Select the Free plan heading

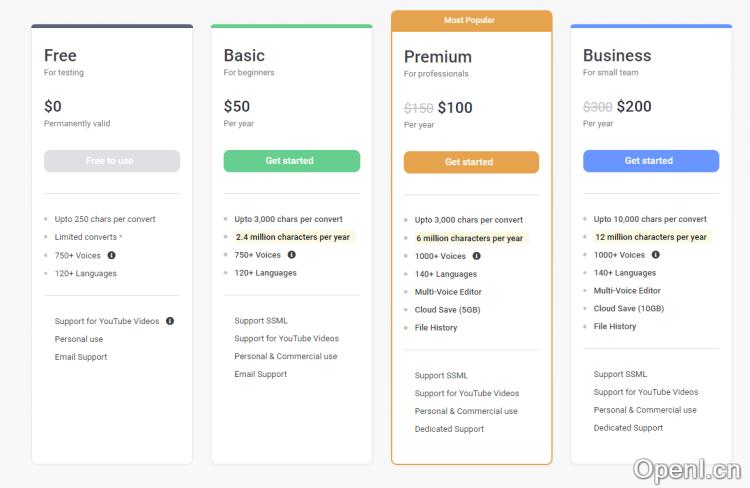[x=60, y=55]
